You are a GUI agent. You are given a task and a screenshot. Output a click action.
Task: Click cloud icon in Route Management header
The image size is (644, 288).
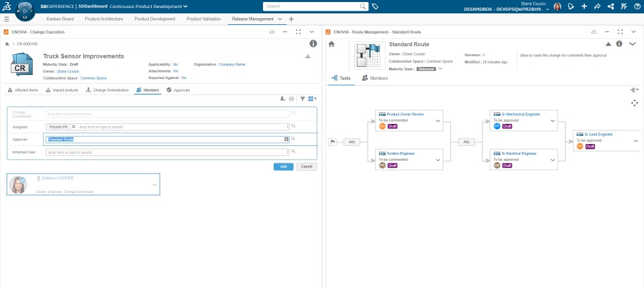pyautogui.click(x=594, y=32)
